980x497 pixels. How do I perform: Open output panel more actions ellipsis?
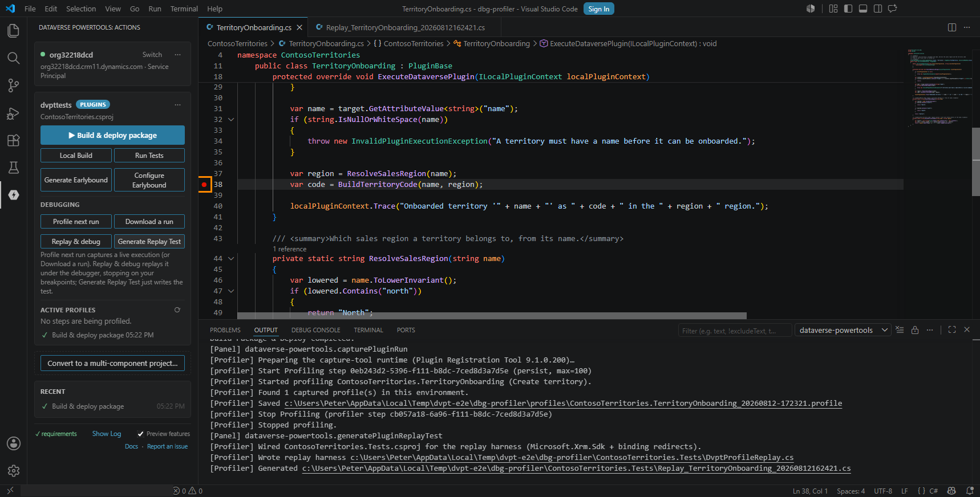click(930, 330)
